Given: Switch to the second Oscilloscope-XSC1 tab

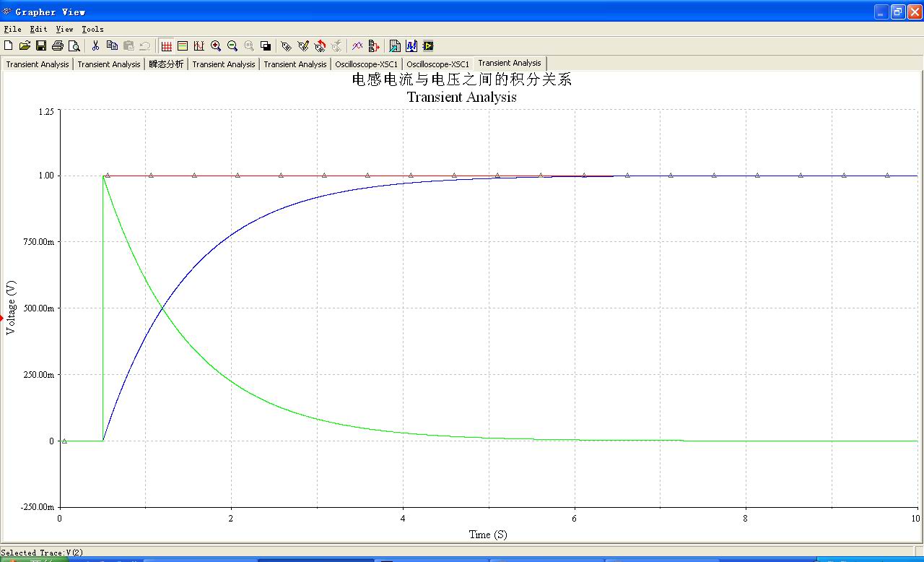Looking at the screenshot, I should point(437,64).
